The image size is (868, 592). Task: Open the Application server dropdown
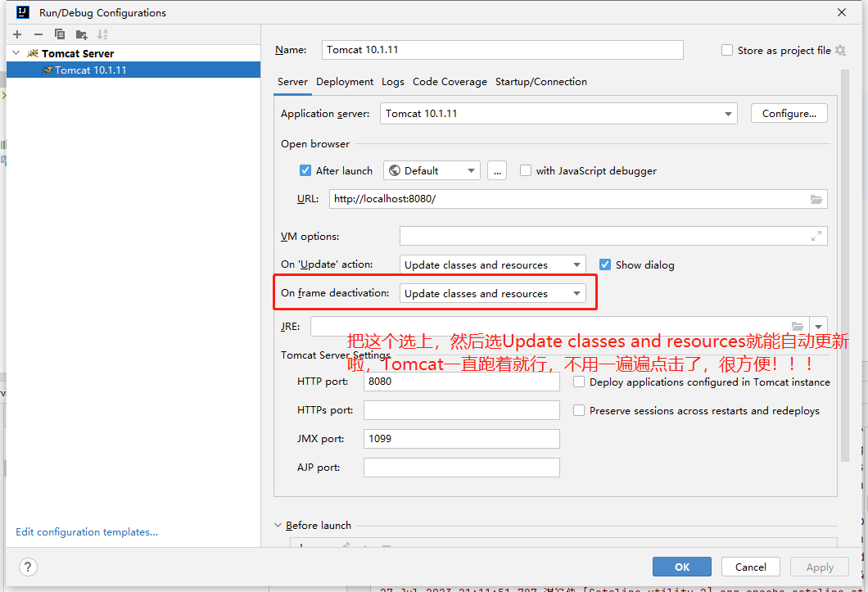point(558,114)
